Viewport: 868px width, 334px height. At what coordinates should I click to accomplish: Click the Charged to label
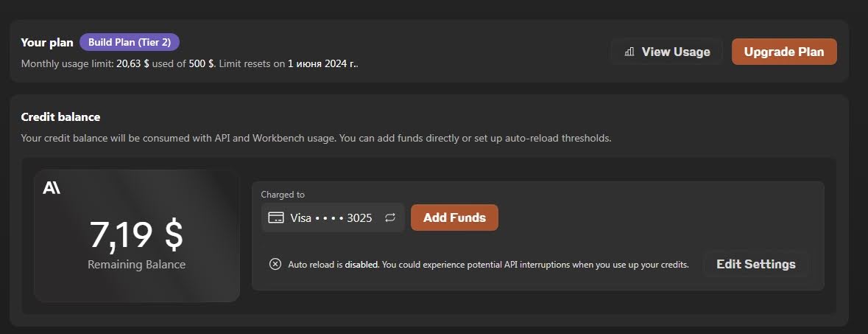283,195
